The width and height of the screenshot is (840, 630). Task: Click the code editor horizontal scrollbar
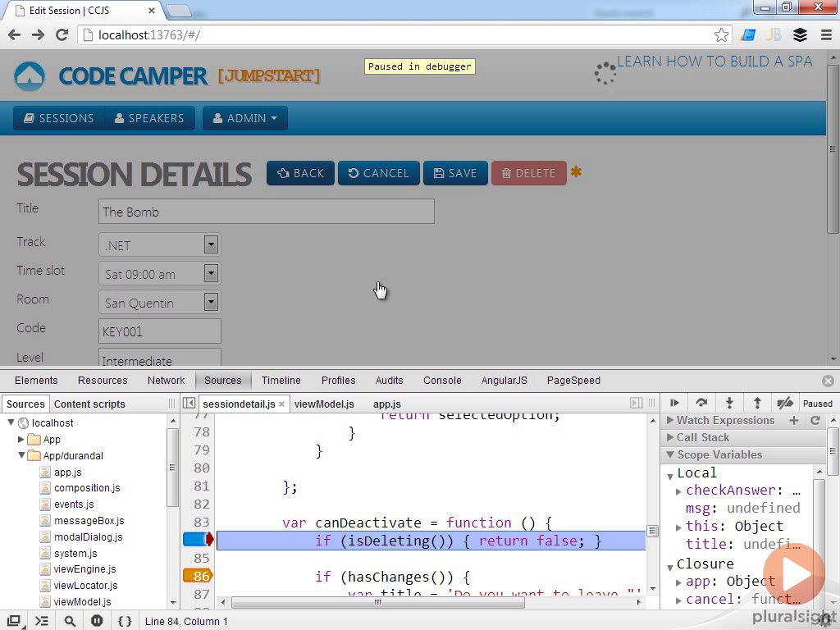pyautogui.click(x=377, y=602)
